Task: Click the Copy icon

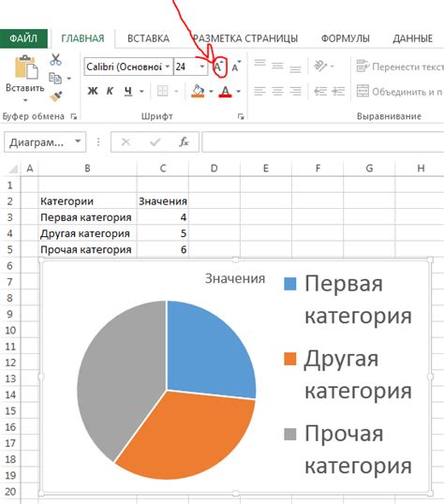Action: click(55, 78)
